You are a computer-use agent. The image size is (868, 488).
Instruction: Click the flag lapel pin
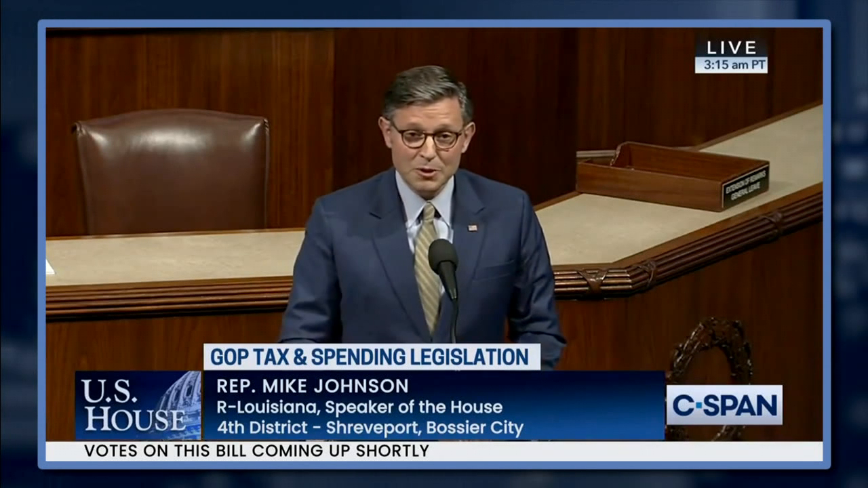[x=472, y=228]
